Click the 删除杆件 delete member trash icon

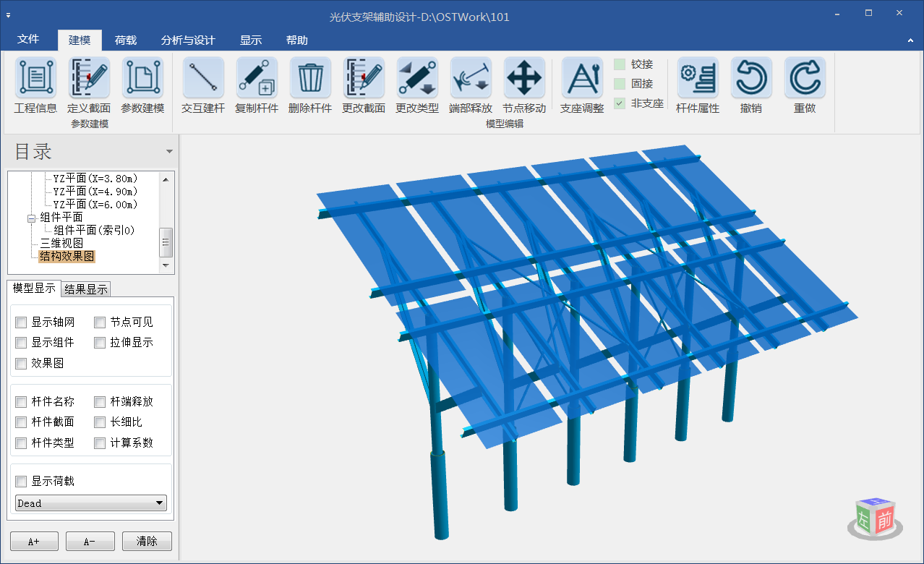tap(310, 78)
